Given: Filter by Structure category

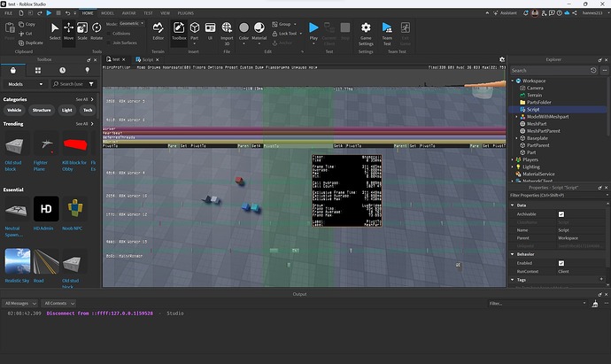Looking at the screenshot, I should [42, 111].
